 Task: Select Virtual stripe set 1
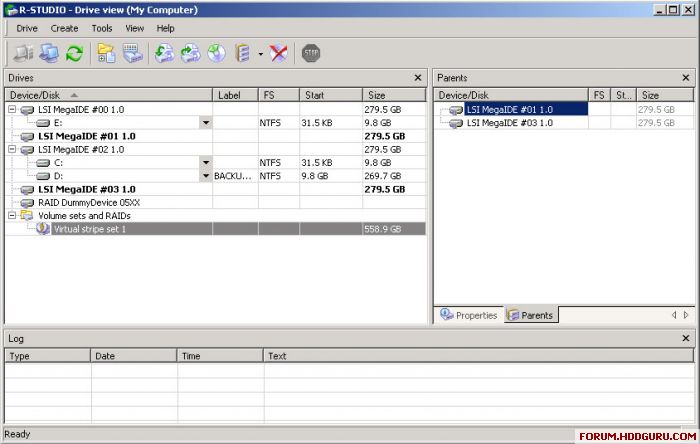(x=89, y=229)
